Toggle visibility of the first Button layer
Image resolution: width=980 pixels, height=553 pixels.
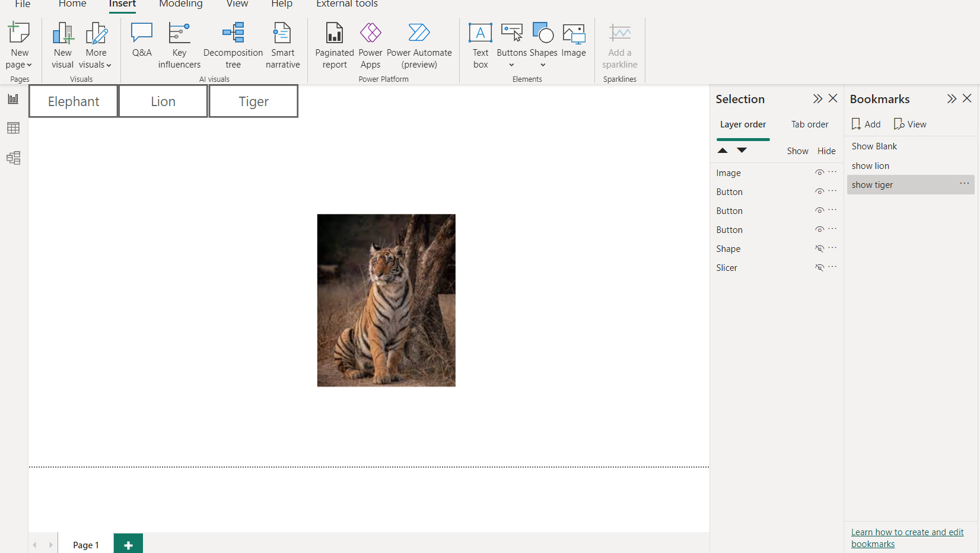pyautogui.click(x=819, y=191)
